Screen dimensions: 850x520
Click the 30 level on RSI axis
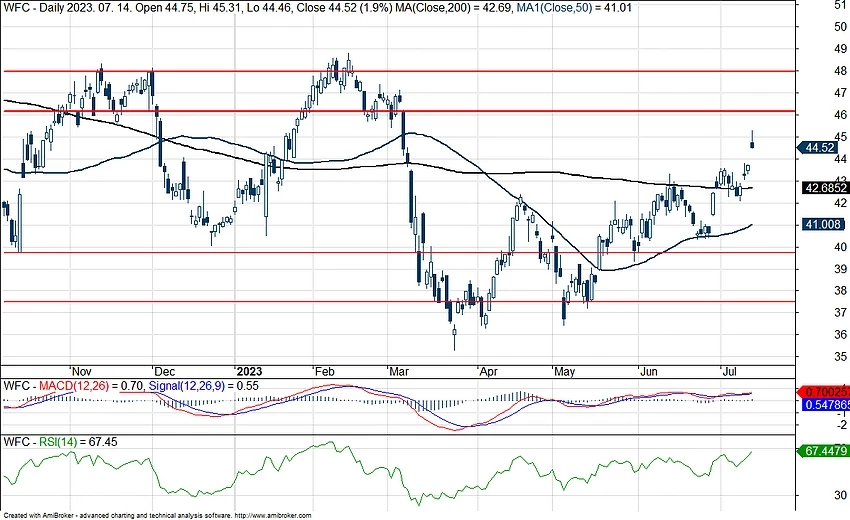pos(840,495)
